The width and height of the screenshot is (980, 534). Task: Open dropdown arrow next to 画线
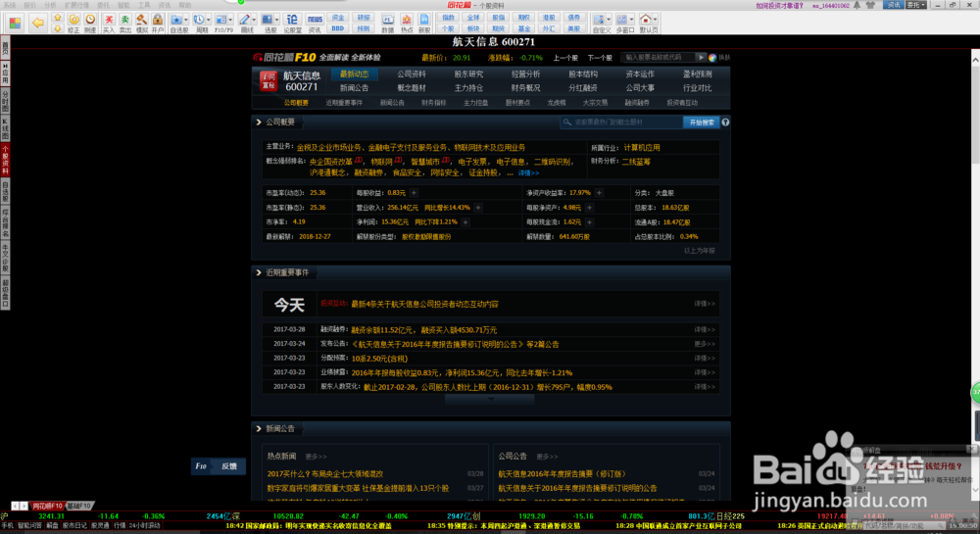(x=254, y=20)
